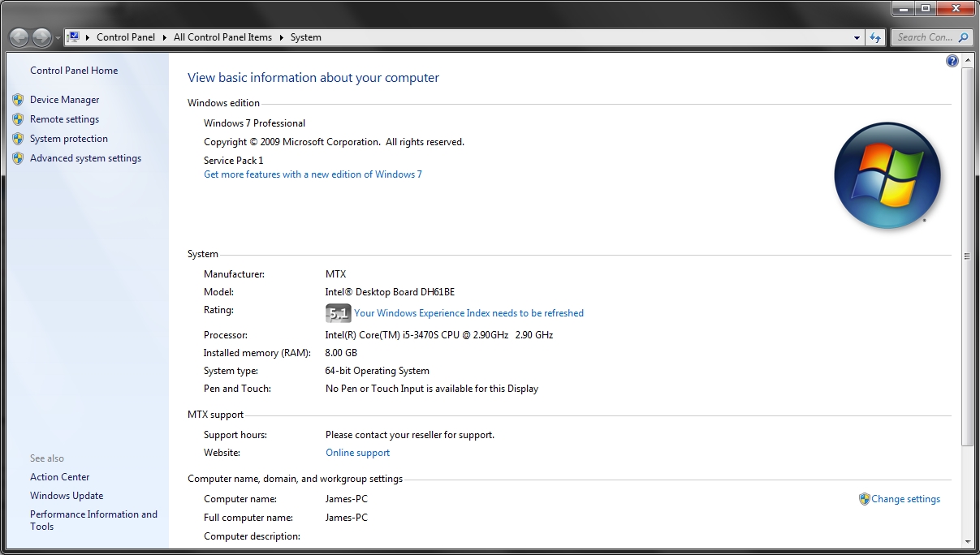The width and height of the screenshot is (980, 555).
Task: Expand the arrow after All Control Panel Items
Action: tap(282, 37)
